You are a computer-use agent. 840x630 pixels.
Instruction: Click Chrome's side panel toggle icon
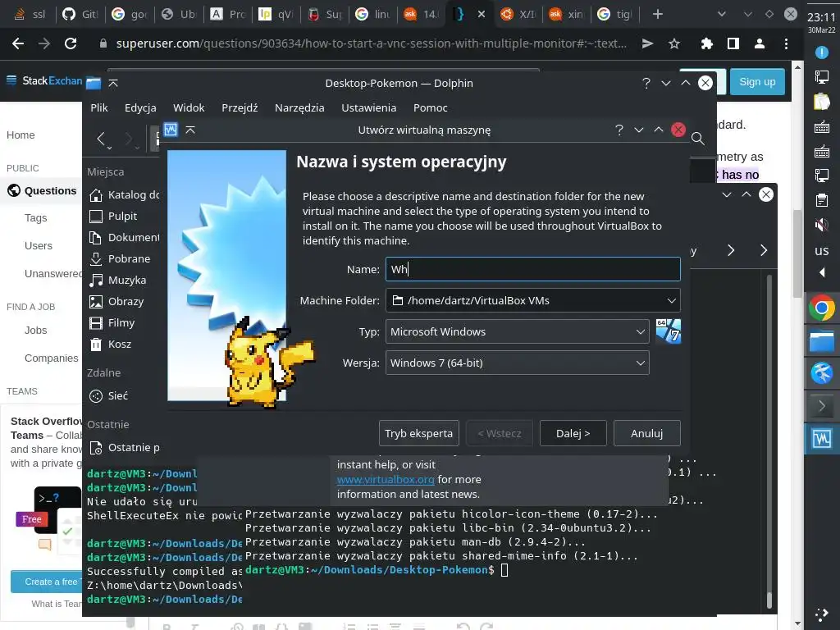(x=733, y=43)
